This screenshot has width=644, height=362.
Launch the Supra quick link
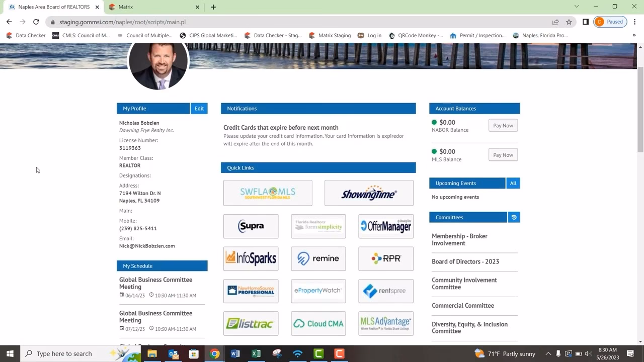(x=251, y=226)
